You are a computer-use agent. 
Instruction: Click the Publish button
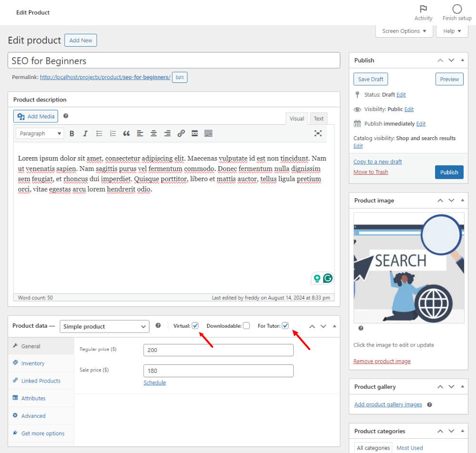click(x=449, y=172)
